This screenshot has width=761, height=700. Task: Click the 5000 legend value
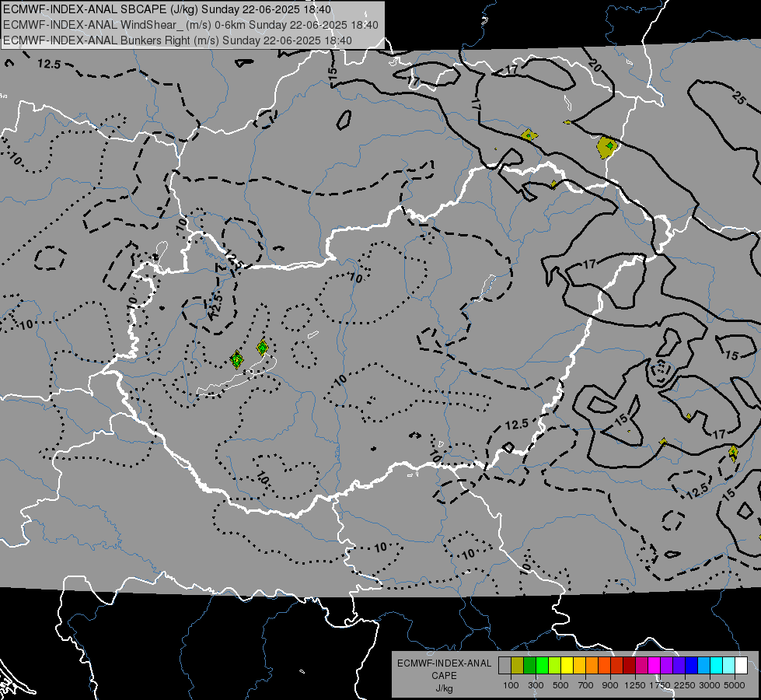click(735, 685)
